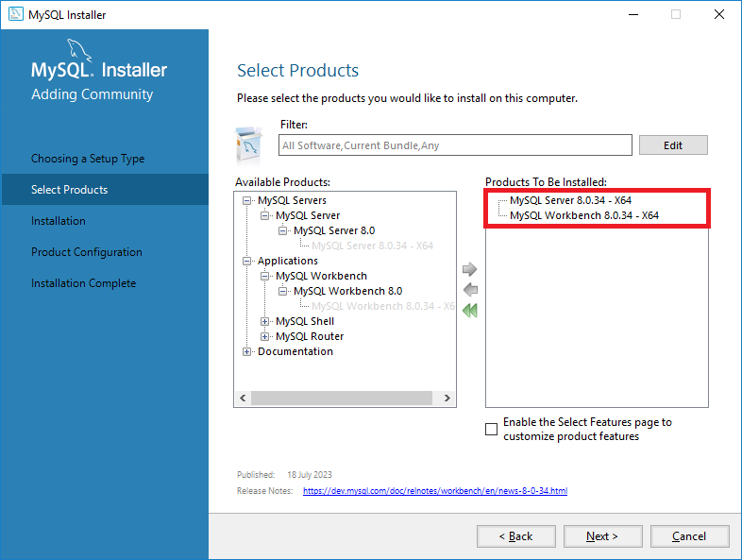Image resolution: width=742 pixels, height=560 pixels.
Task: Collapse the MySQL Server node expander
Action: click(264, 216)
